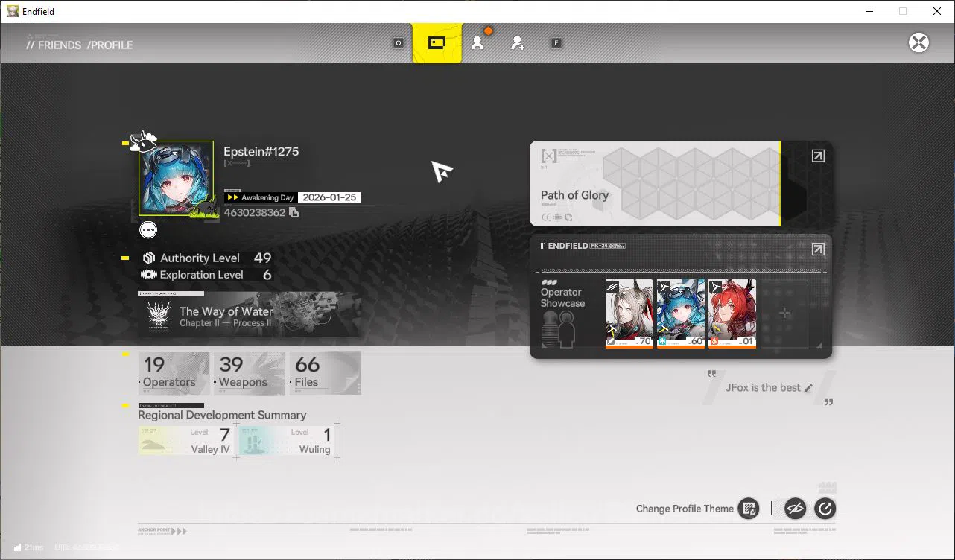955x560 pixels.
Task: Open the 39 Weapons tile
Action: pyautogui.click(x=250, y=373)
